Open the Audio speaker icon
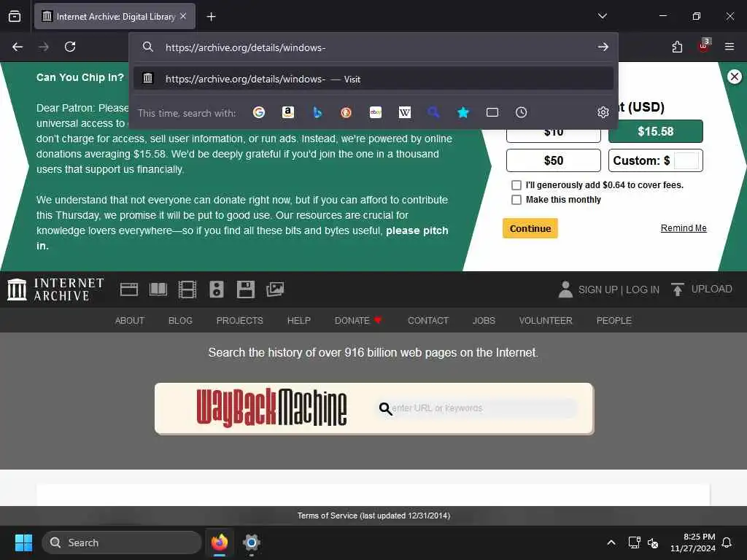Image resolution: width=747 pixels, height=560 pixels. pos(216,289)
